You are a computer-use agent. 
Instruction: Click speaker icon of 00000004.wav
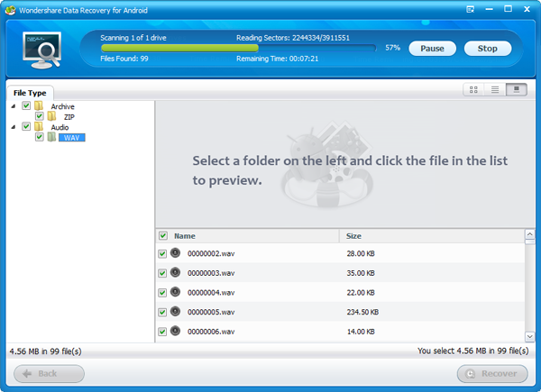point(175,292)
